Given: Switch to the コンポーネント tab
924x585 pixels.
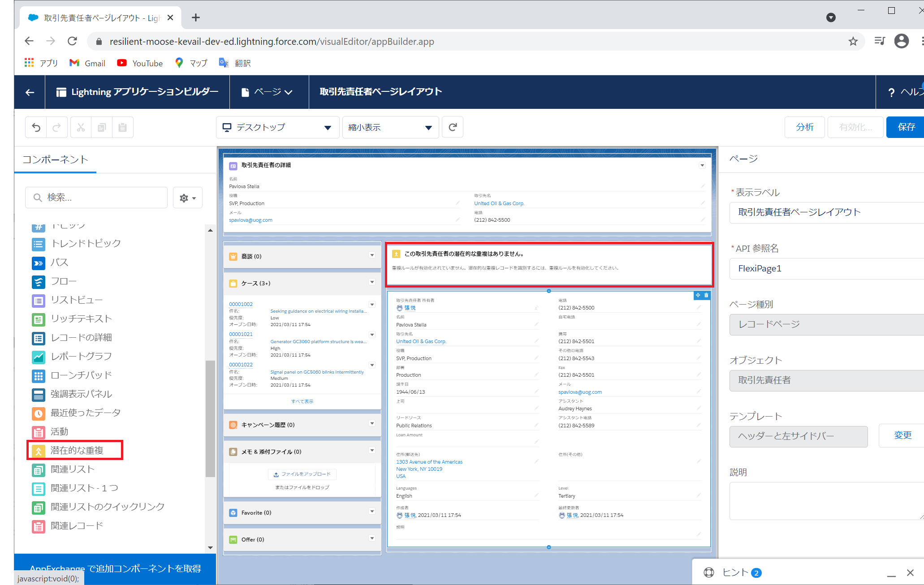Looking at the screenshot, I should (55, 159).
